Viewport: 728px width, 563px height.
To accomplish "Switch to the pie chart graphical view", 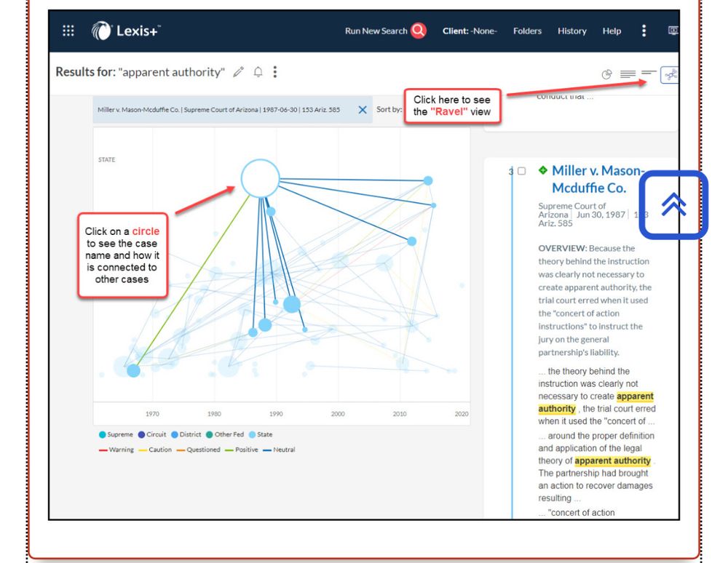I will coord(607,74).
